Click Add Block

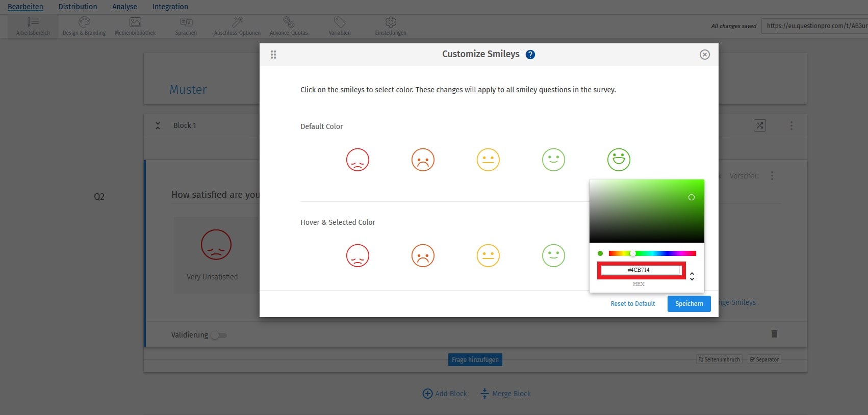point(445,394)
